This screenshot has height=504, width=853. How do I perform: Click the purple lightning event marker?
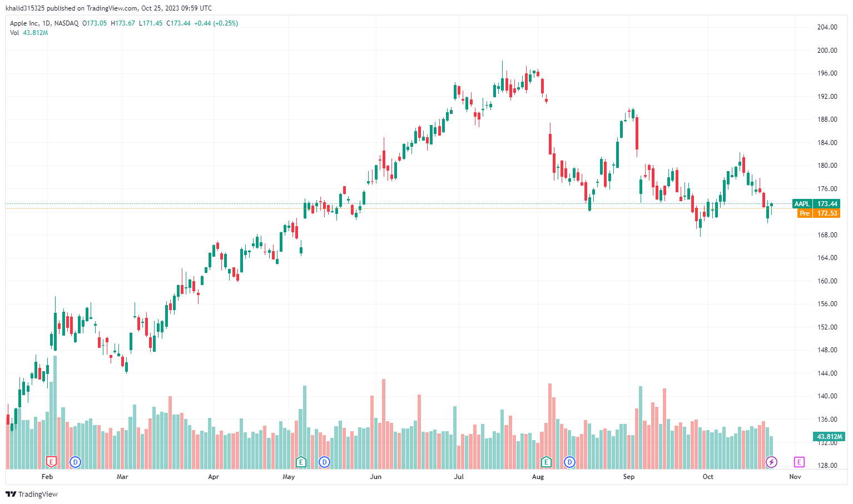[x=771, y=462]
